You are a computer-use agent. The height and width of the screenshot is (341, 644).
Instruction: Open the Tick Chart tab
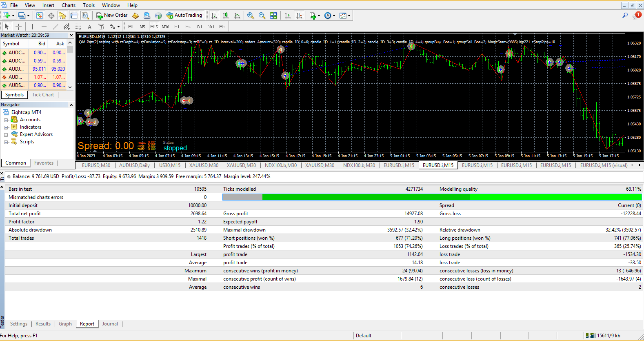43,95
